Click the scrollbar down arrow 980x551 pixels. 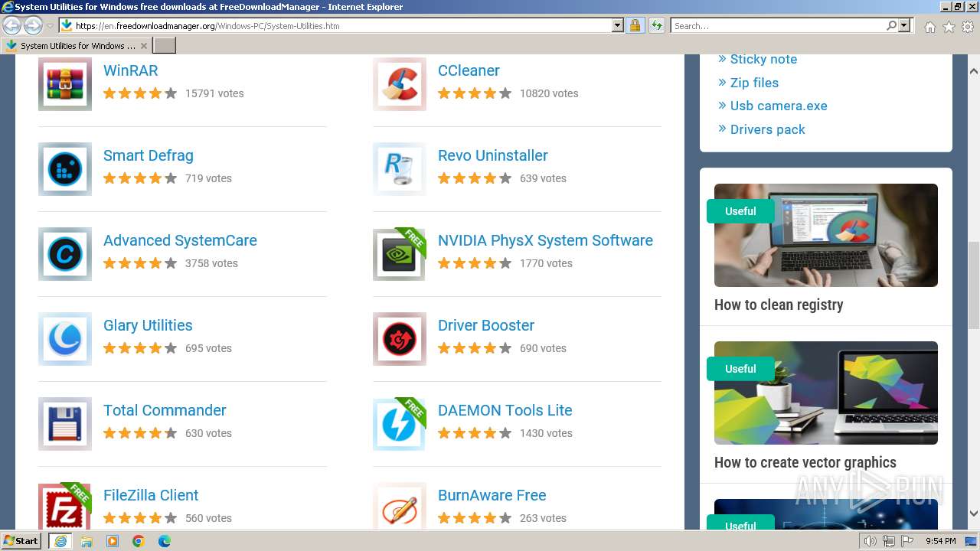tap(974, 514)
